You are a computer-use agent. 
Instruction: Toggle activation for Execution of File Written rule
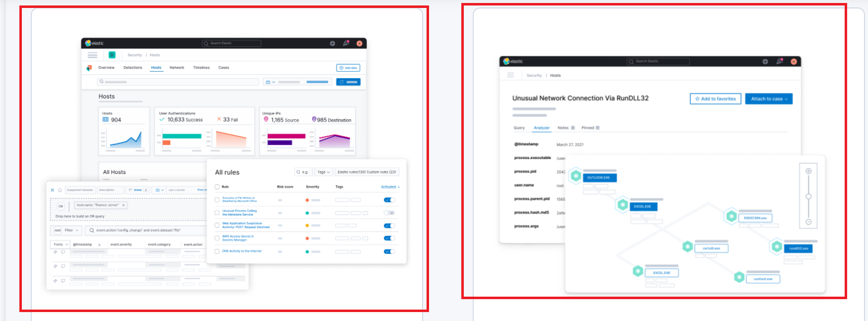pyautogui.click(x=389, y=200)
